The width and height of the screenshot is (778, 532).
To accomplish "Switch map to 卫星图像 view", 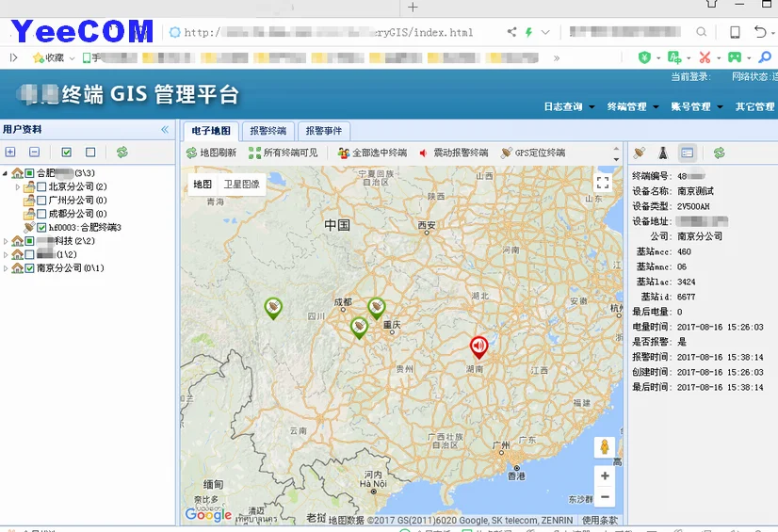I will click(241, 185).
